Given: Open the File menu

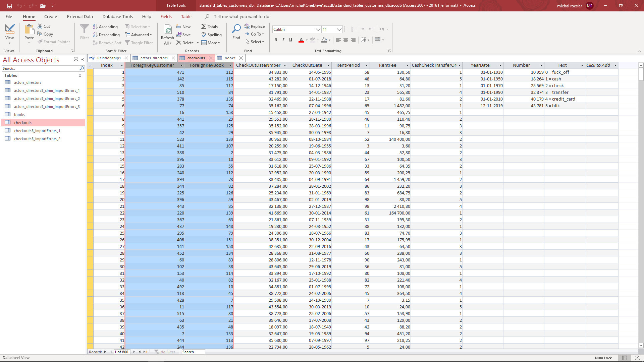Looking at the screenshot, I should click(x=9, y=16).
